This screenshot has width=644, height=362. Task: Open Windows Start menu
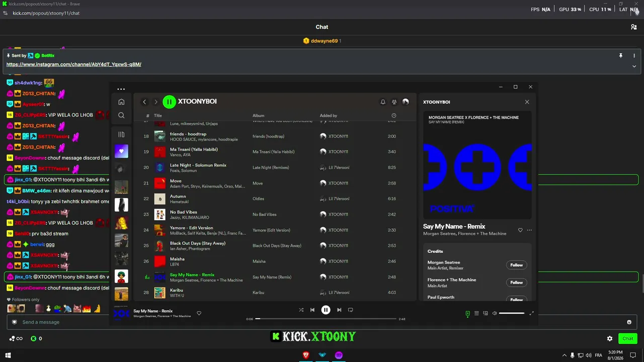point(8,355)
